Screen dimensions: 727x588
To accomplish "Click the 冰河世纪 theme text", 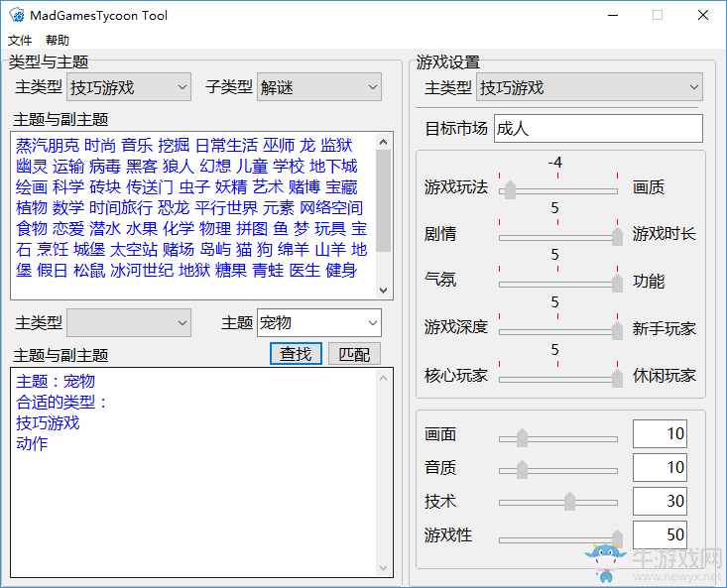I will pos(142,271).
